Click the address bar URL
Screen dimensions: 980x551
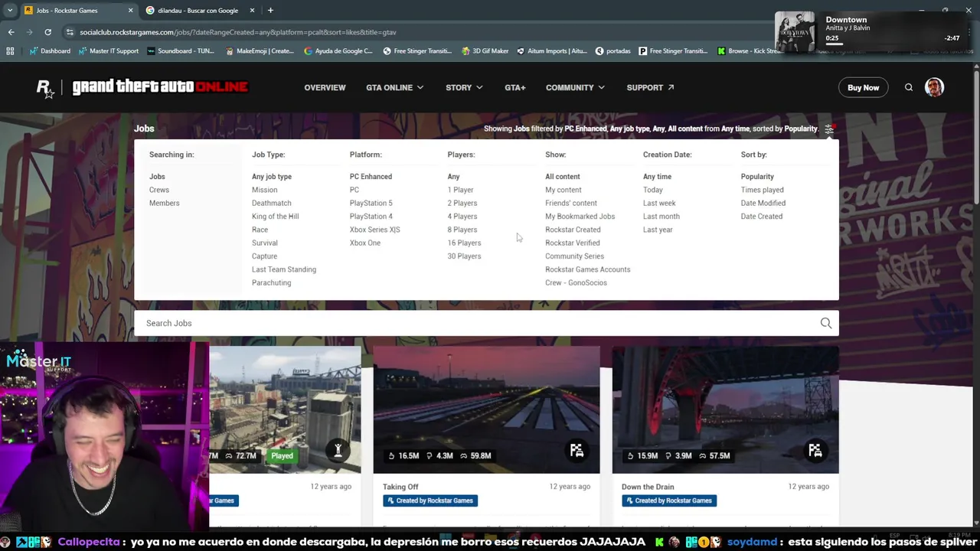[x=238, y=32]
